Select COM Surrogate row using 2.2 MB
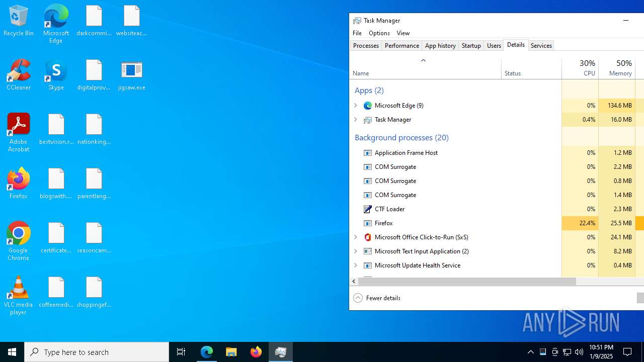 [497, 167]
